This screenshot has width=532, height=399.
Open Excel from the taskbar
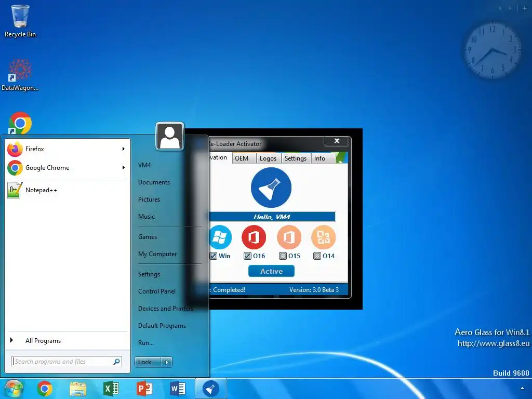click(x=111, y=389)
